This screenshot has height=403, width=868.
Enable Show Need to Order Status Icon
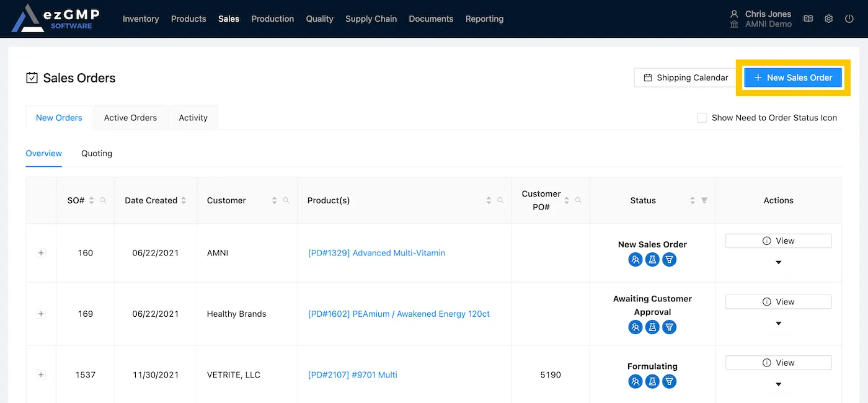tap(702, 118)
